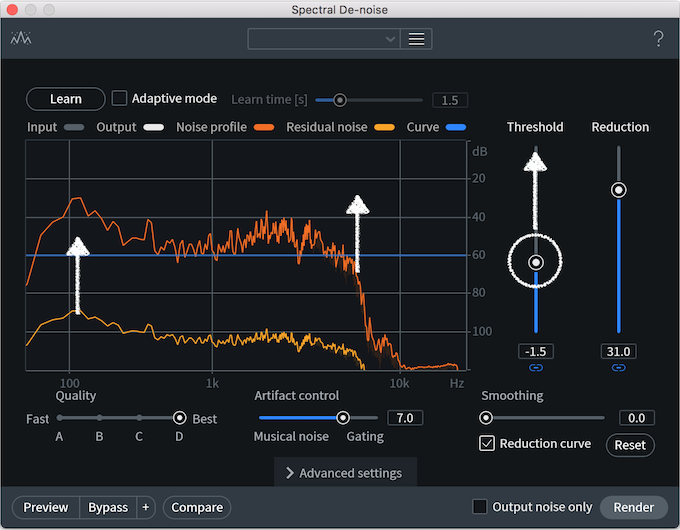Click the 'Smoothing' label text
Viewport: 680px width, 530px height.
(512, 396)
